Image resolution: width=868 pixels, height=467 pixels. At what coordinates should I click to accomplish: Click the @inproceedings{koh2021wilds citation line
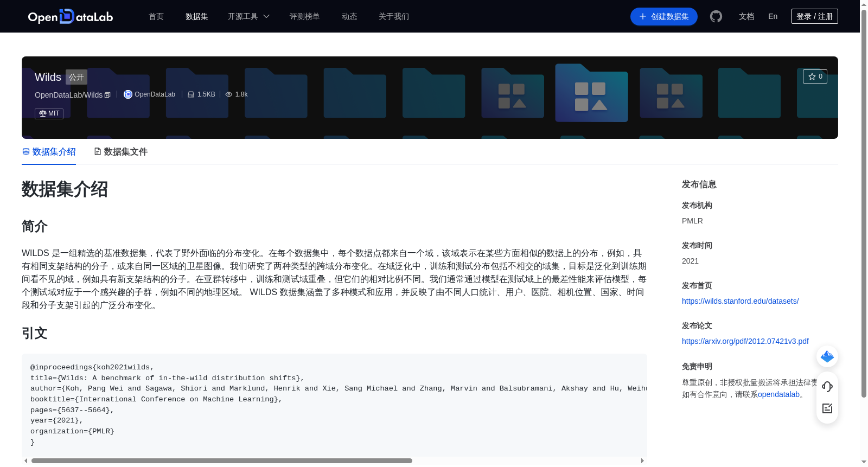92,367
